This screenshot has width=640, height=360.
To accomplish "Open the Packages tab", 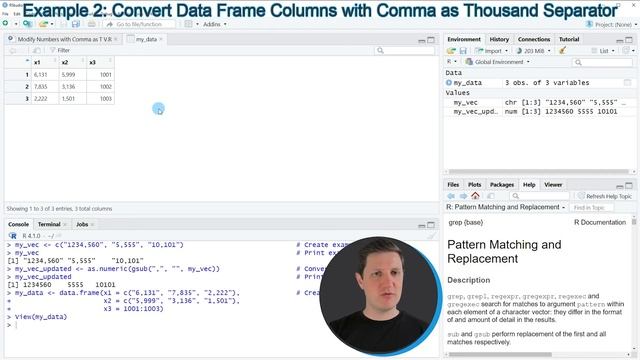I will point(502,184).
